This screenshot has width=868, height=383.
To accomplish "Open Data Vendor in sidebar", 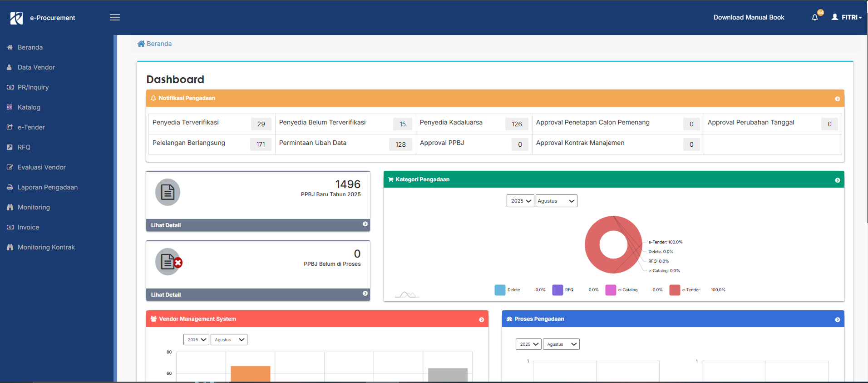I will point(36,67).
